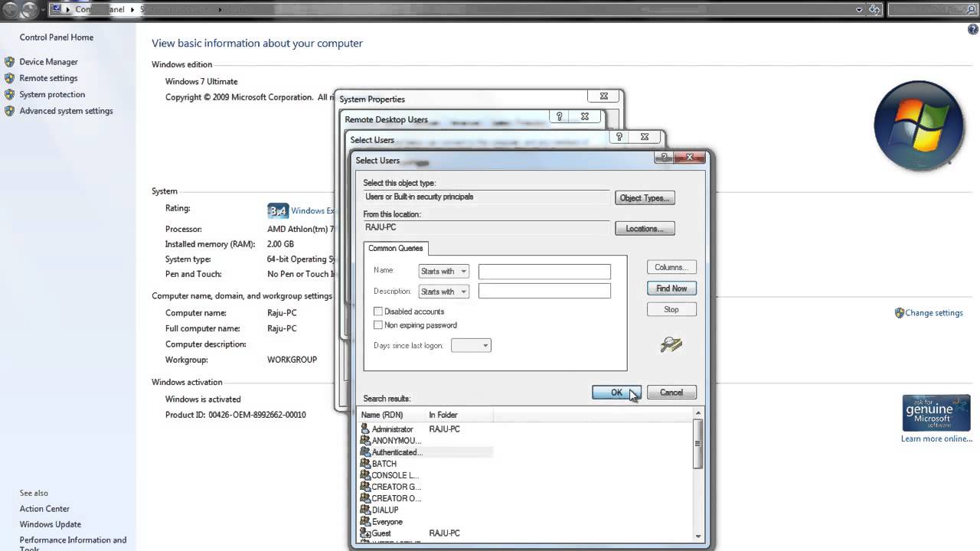This screenshot has height=551, width=980.
Task: Click the group icon beside ANONYMOU... entry
Action: (x=365, y=441)
